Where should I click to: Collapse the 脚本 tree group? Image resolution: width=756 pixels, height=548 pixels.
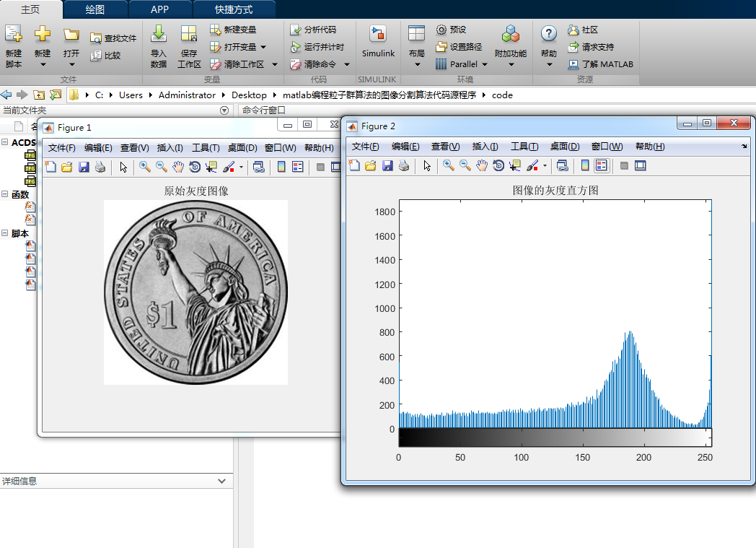(5, 233)
